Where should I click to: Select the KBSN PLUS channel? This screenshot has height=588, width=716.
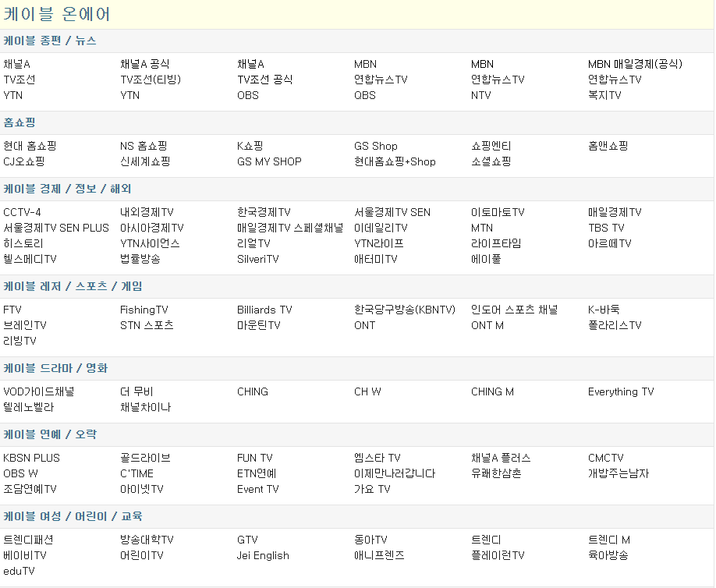[31, 458]
